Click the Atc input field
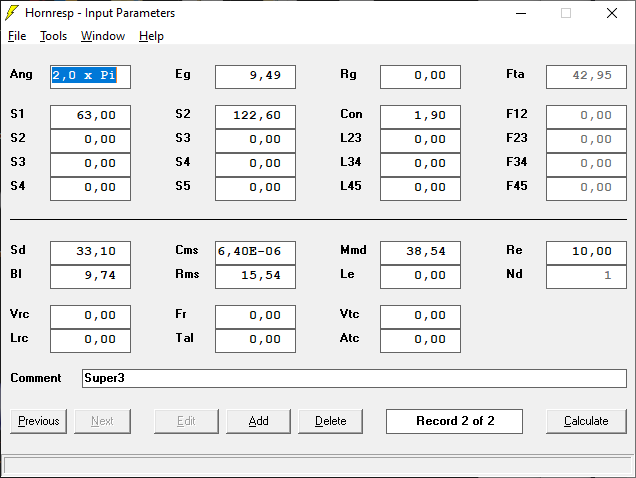636x478 pixels. (x=420, y=341)
